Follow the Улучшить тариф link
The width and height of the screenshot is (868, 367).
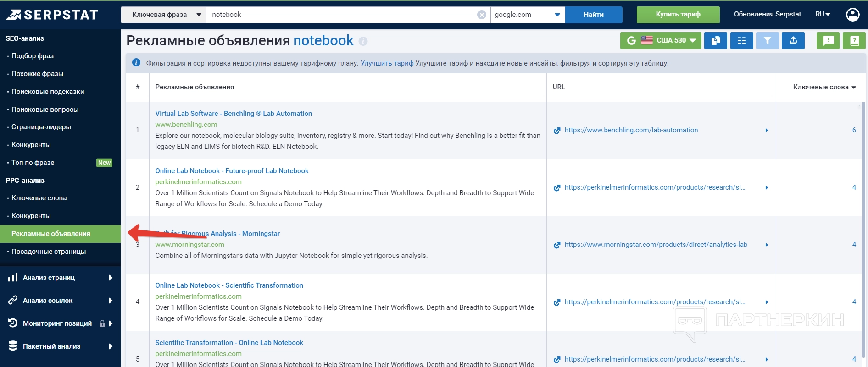click(387, 63)
